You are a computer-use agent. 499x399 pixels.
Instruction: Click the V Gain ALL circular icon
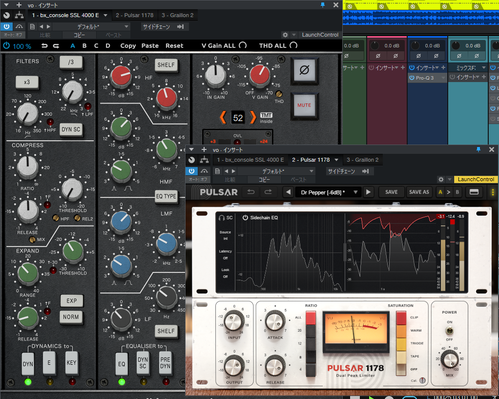pyautogui.click(x=243, y=45)
